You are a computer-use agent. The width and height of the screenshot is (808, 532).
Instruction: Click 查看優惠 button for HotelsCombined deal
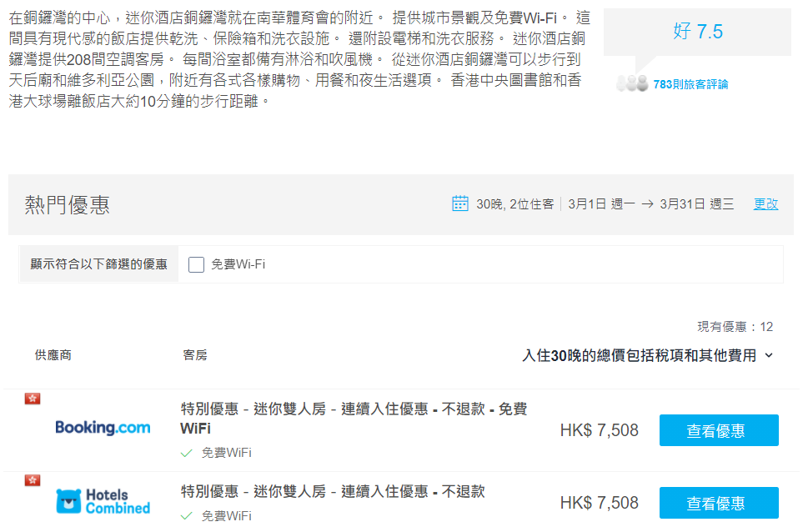coord(719,503)
